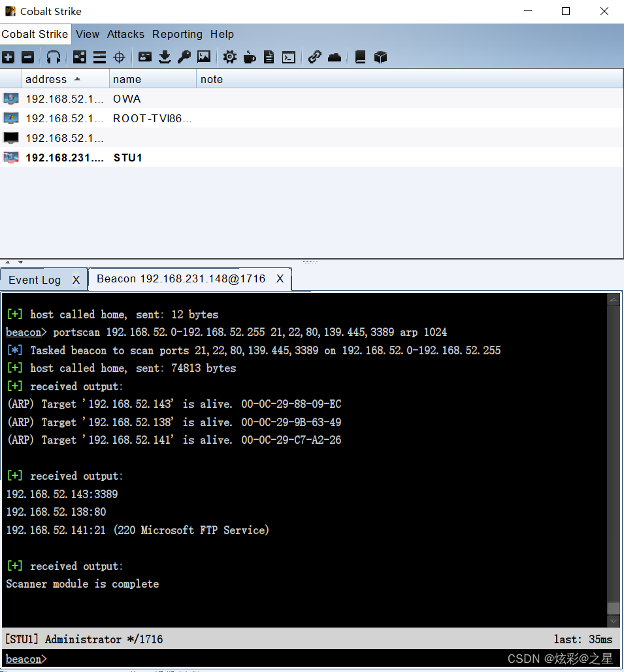Click the beacon console scrollbar down arrow

614,621
